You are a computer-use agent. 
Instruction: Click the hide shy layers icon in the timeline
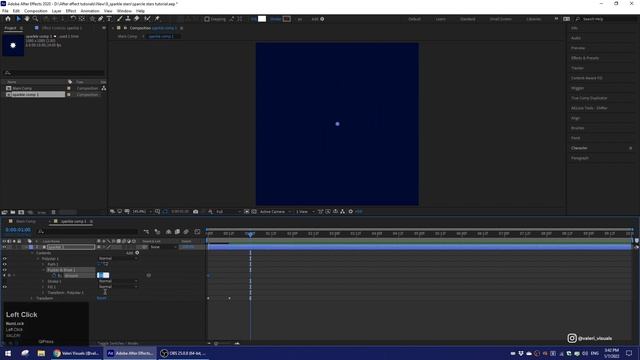point(168,232)
